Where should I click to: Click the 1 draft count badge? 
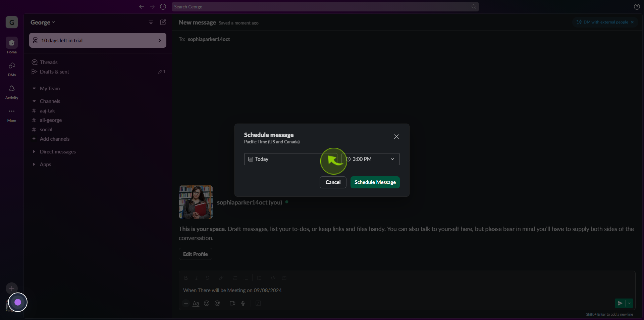click(162, 72)
